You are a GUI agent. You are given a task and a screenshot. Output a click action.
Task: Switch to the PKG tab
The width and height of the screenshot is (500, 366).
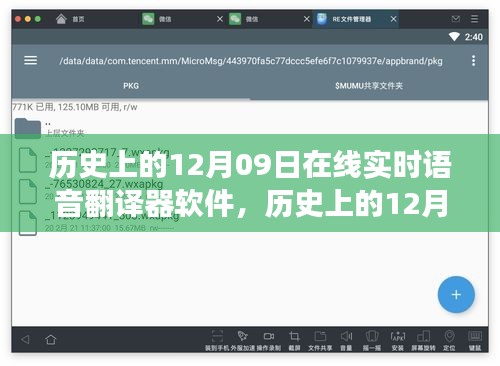tap(131, 86)
